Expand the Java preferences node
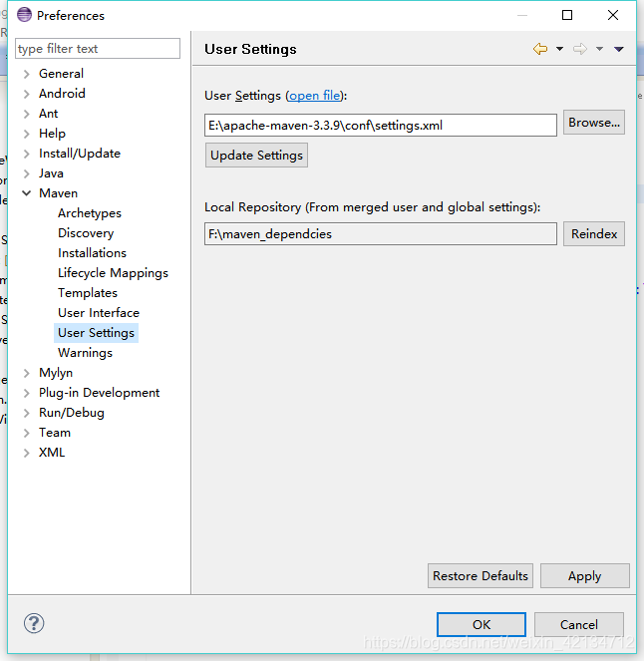Screen dimensions: 644x661 tap(27, 173)
